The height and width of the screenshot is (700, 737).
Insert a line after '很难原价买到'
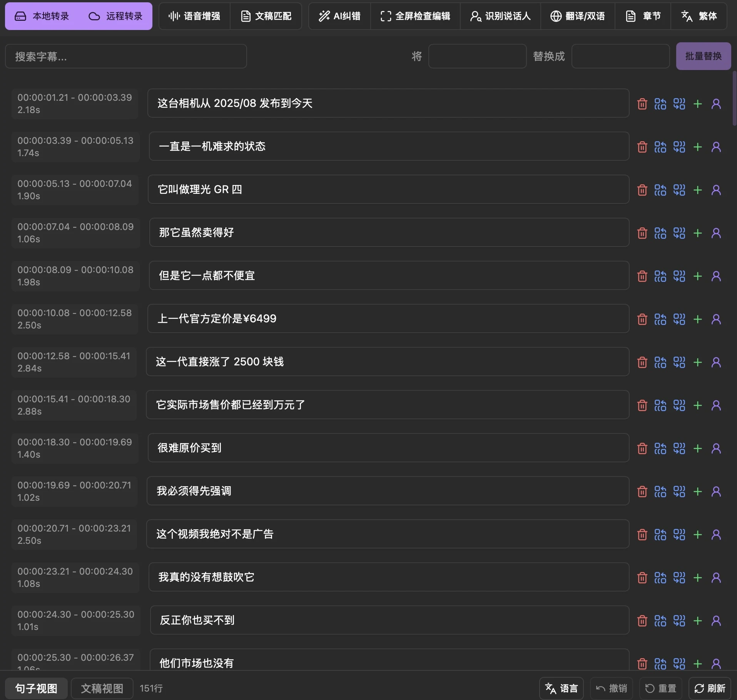[x=698, y=448]
